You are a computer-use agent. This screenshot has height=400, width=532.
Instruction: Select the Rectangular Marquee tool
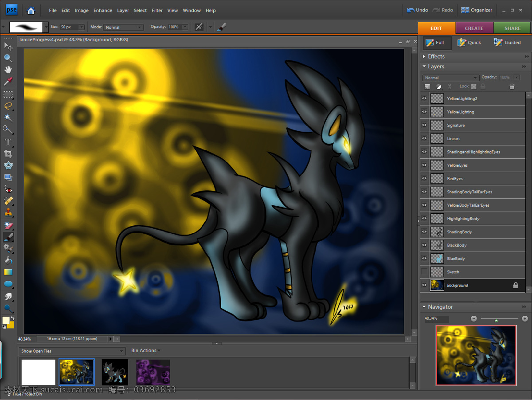[x=8, y=94]
